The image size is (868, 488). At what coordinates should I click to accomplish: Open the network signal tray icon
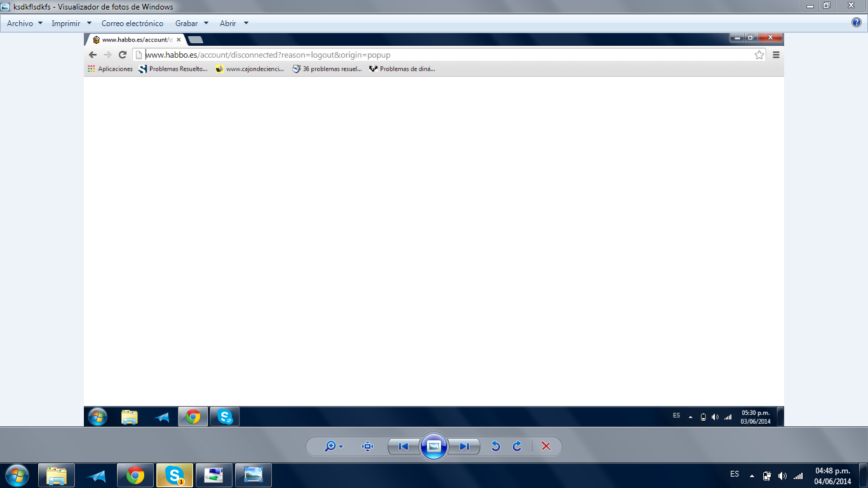tap(798, 475)
